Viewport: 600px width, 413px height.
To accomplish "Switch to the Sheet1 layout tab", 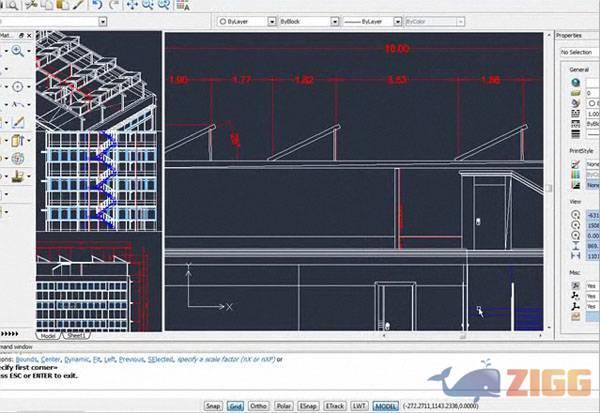I will point(77,336).
